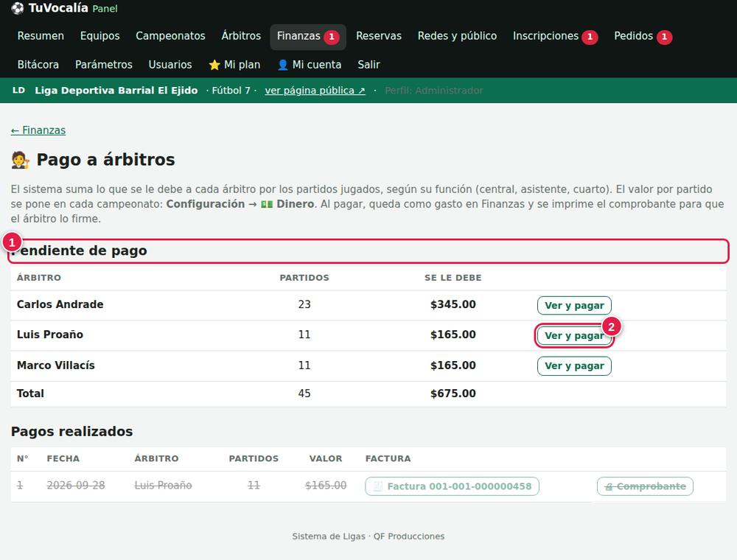Open Mi plan via its star icon

click(214, 65)
